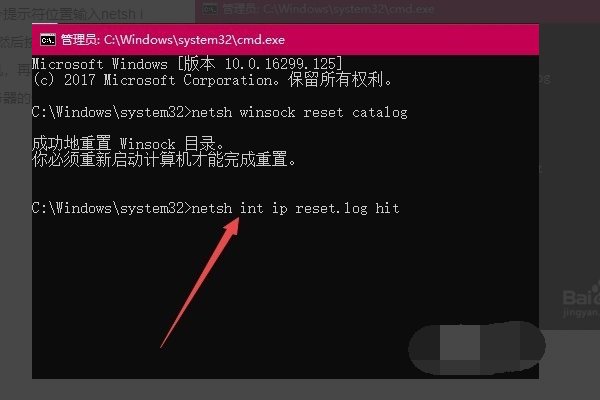Image resolution: width=600 pixels, height=400 pixels.
Task: Click the blurred pixelated blob at bottom right
Action: click(476, 348)
